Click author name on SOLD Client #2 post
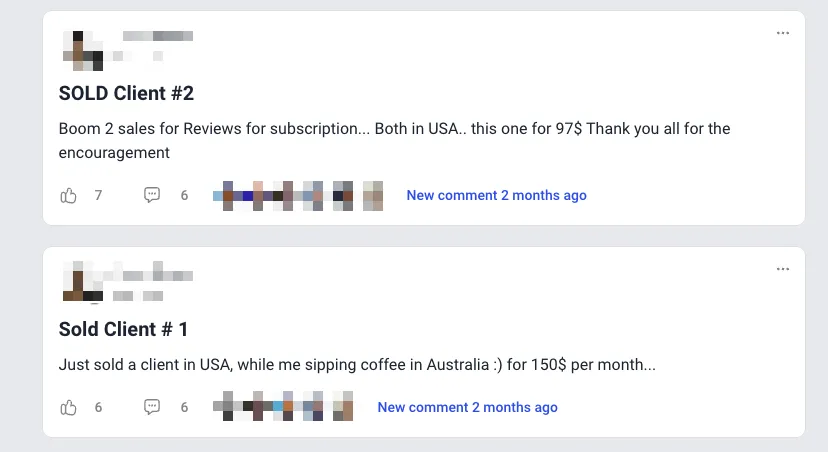 tap(158, 36)
